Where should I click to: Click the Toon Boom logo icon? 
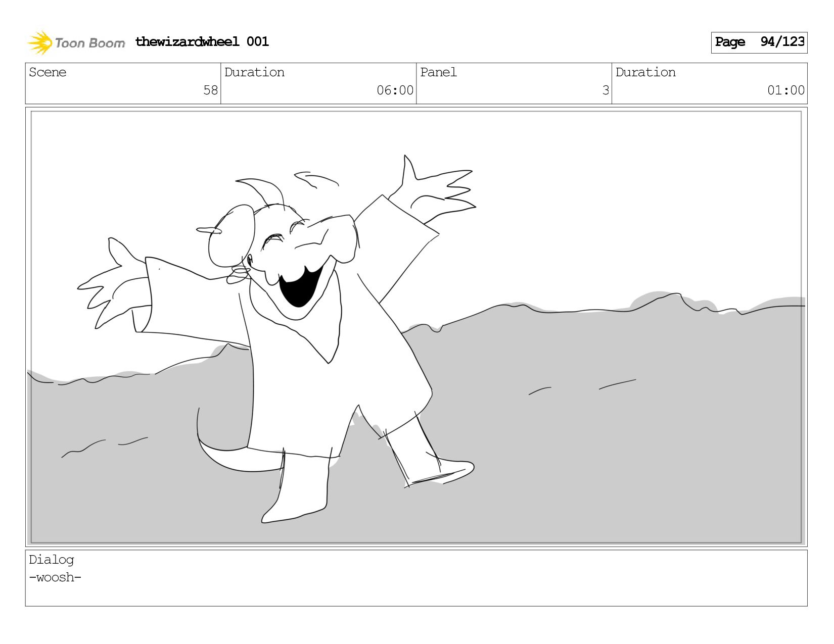tap(40, 42)
